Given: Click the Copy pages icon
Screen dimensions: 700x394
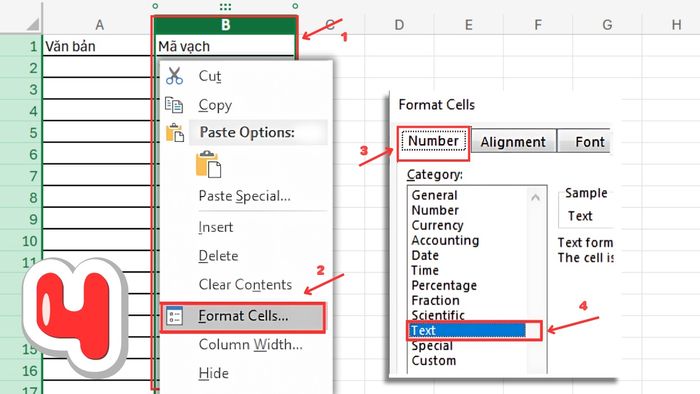Looking at the screenshot, I should [174, 105].
